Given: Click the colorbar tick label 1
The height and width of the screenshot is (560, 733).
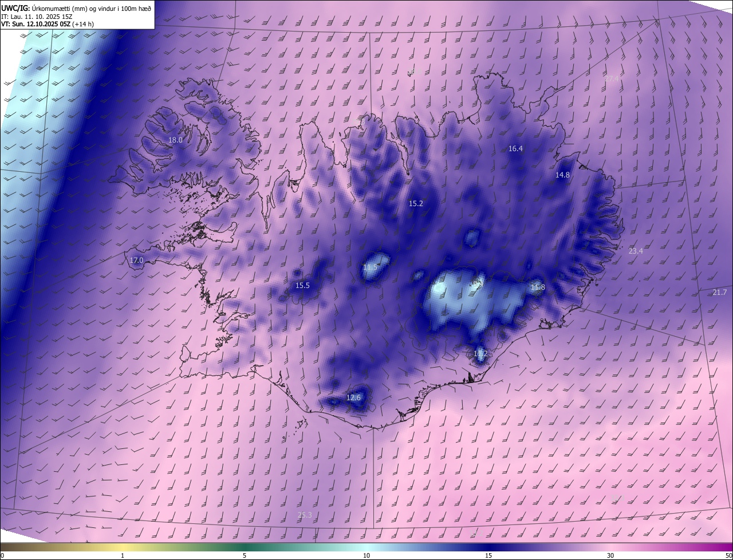Looking at the screenshot, I should coord(123,555).
